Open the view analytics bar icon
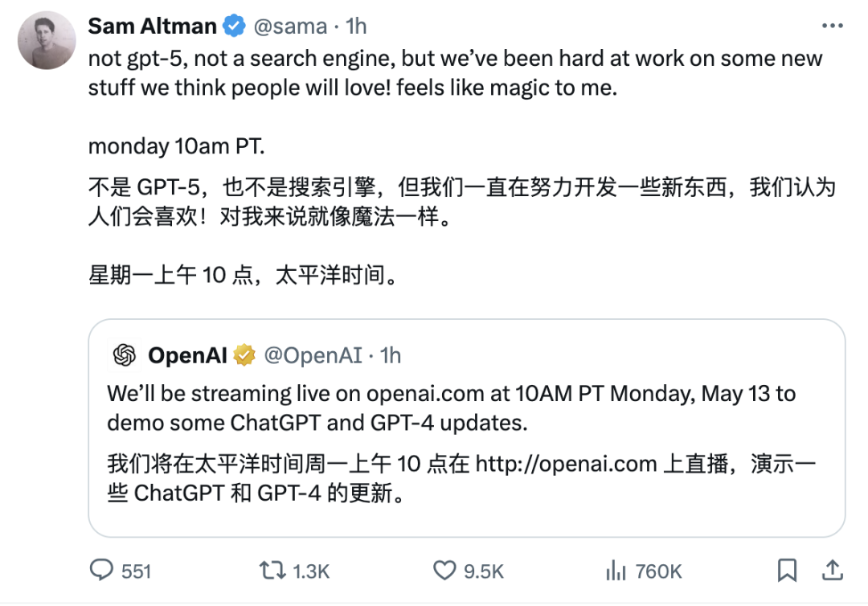 pos(616,571)
